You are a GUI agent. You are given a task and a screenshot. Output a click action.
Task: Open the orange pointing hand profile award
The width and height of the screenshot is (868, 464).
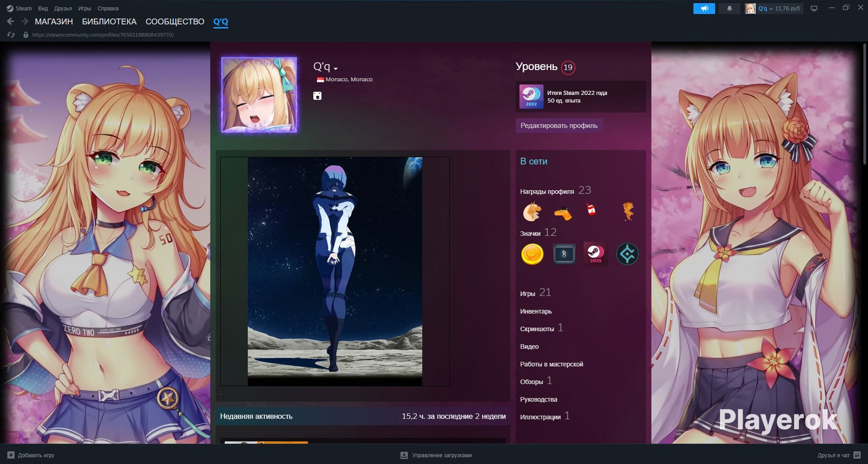pos(563,213)
